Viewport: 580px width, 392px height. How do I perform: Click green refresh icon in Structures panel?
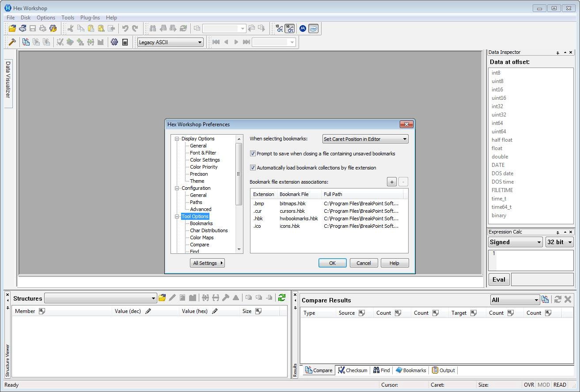282,298
